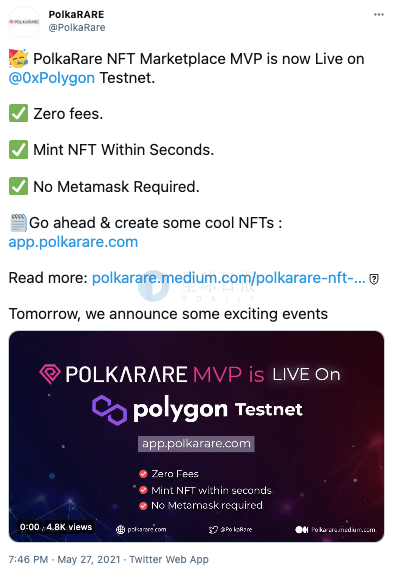Open the PolkaRARE display name
Screen dimensions: 393x572
(76, 14)
